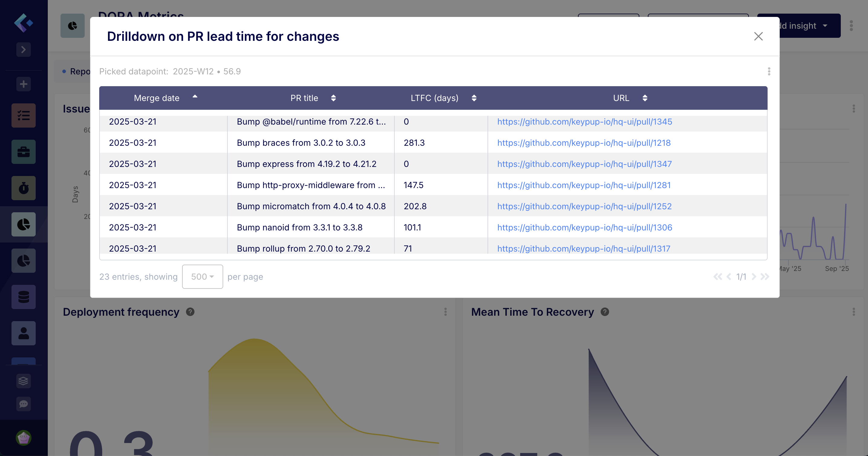Open hq-ui pull 1306 URL
868x456 pixels.
tap(584, 227)
